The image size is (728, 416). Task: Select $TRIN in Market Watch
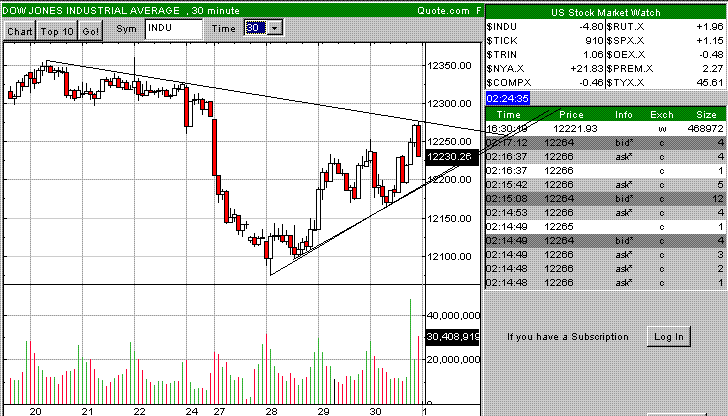[501, 55]
